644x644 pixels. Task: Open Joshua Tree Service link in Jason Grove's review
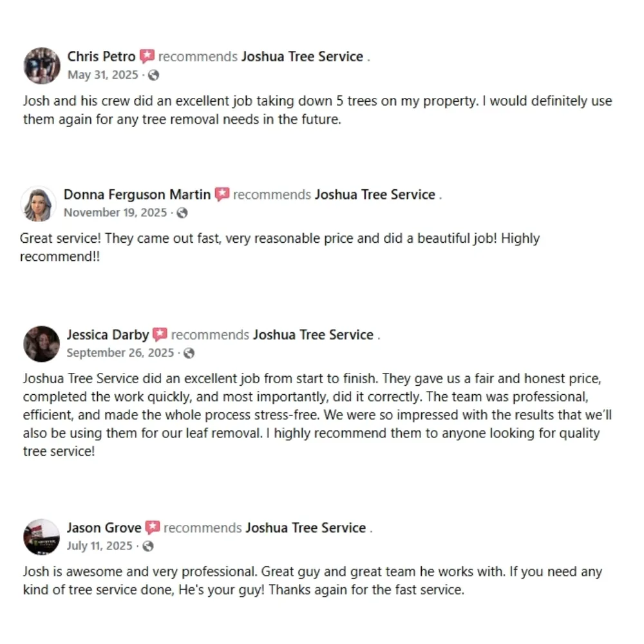[305, 528]
